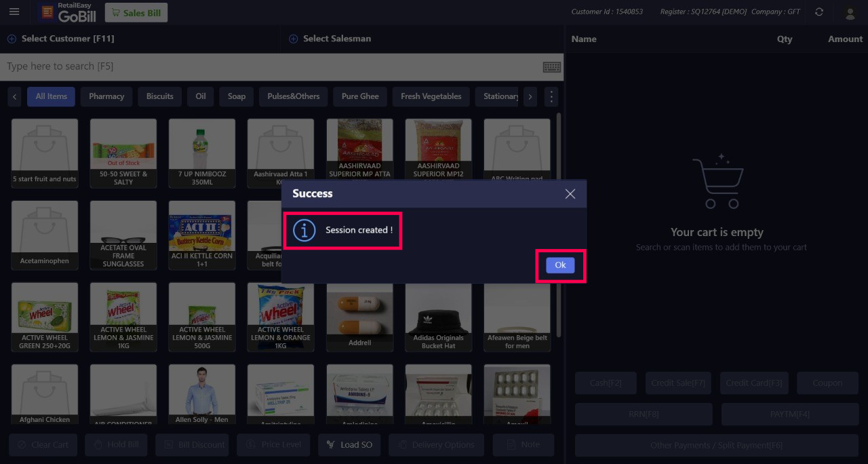The width and height of the screenshot is (868, 464).
Task: Click the RetailEasy GoBill logo
Action: pos(68,12)
